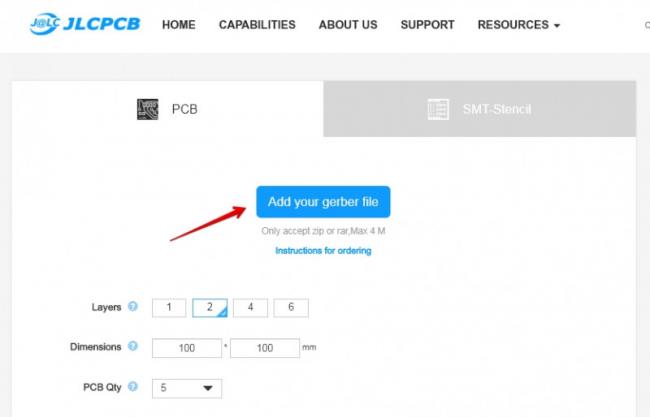Click Add your gerber file button
Viewport: 650px width, 417px height.
[x=323, y=202]
